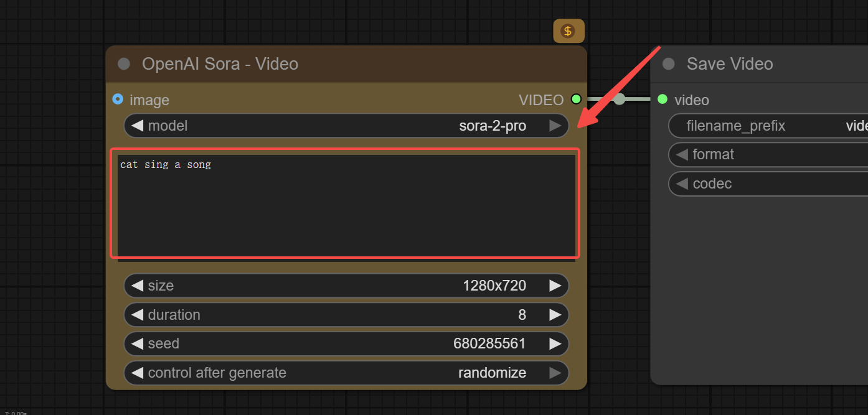Select previous model with left arrow

tap(137, 126)
